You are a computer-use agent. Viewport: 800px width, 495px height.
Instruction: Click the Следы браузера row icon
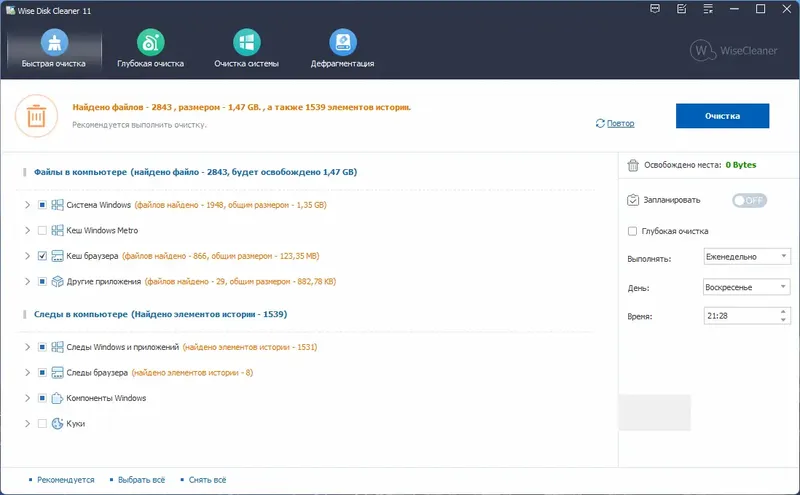pyautogui.click(x=58, y=373)
